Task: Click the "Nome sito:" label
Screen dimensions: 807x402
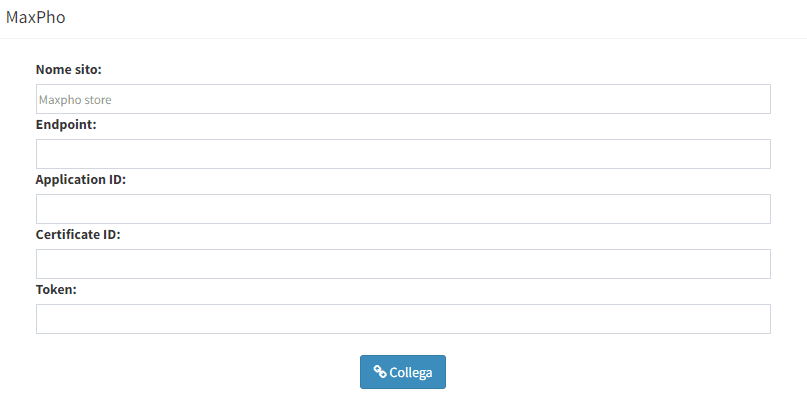Action: coord(69,70)
